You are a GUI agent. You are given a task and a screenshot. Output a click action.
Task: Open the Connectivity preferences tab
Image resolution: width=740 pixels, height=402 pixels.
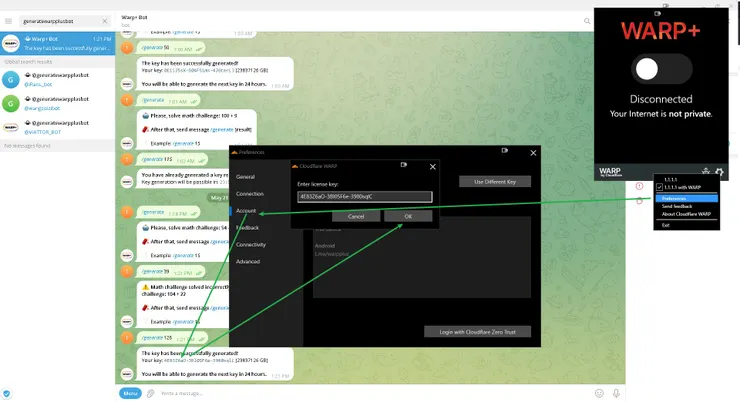(x=251, y=245)
